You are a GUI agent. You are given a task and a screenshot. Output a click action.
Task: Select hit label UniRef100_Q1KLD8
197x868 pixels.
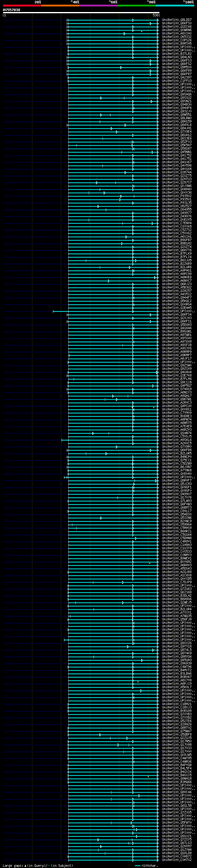coord(177,853)
